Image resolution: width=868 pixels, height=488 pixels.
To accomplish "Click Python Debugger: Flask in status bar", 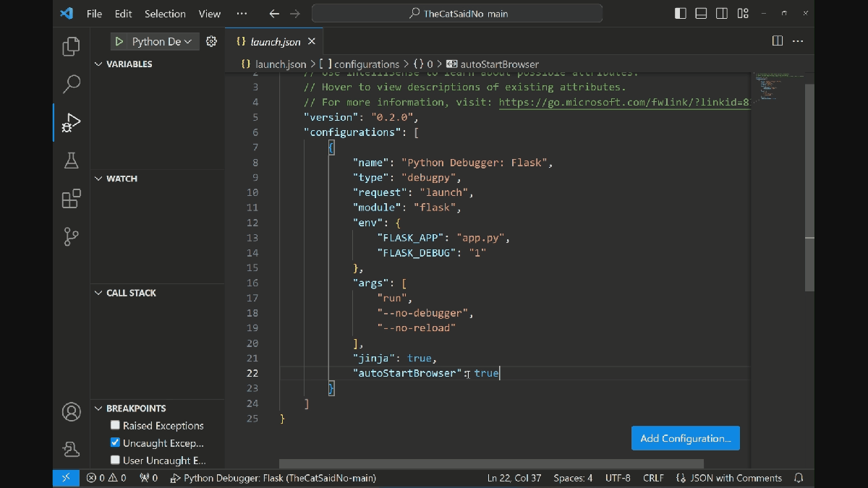I will pyautogui.click(x=273, y=478).
